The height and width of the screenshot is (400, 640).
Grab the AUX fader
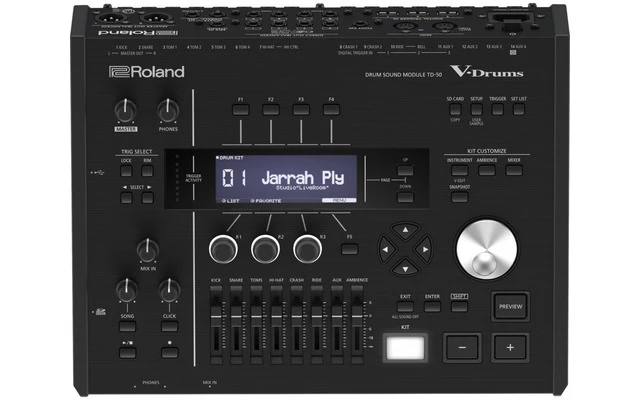coord(337,316)
